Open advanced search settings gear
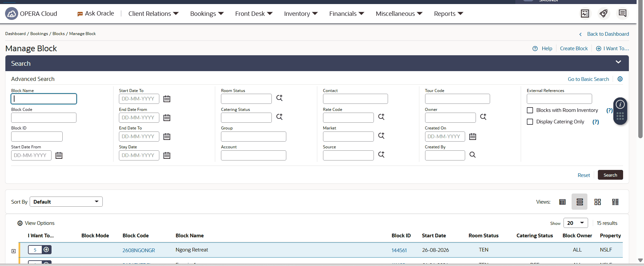 tap(620, 79)
